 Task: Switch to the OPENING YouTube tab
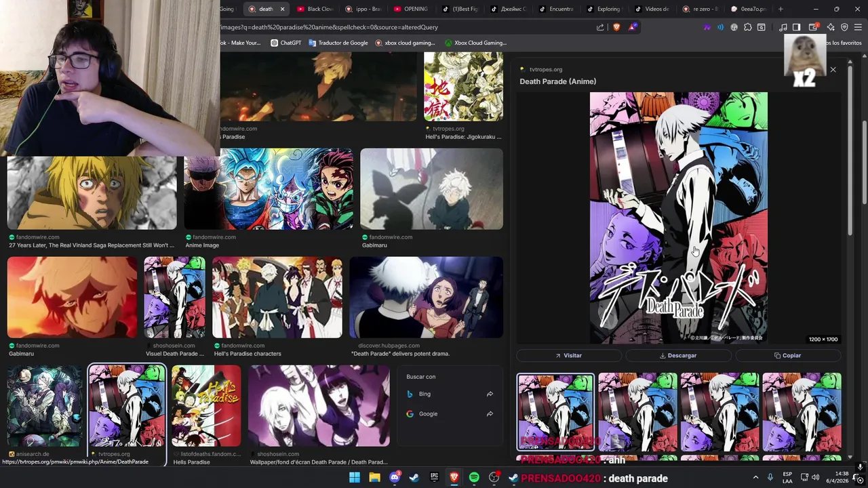pyautogui.click(x=411, y=9)
